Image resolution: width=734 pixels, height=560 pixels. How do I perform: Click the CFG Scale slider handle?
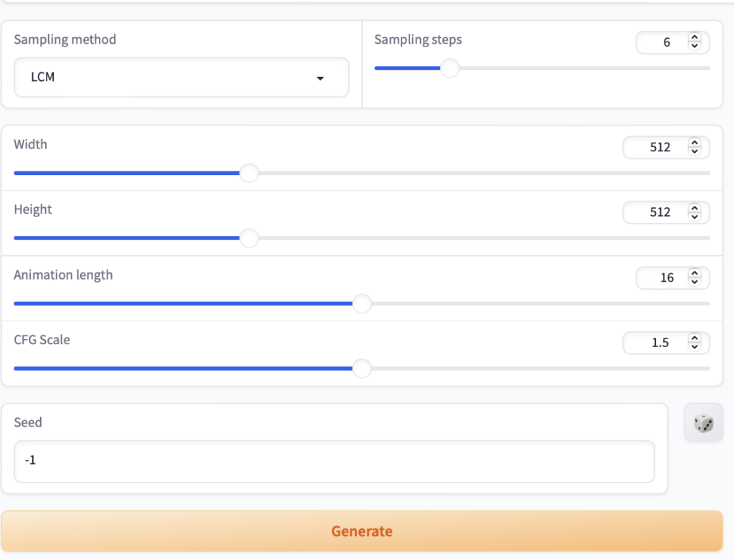tap(362, 369)
